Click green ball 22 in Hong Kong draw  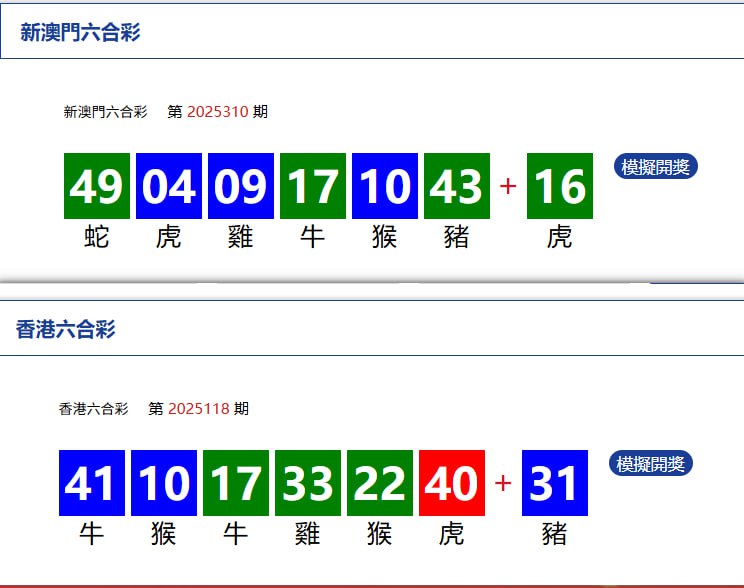[380, 483]
